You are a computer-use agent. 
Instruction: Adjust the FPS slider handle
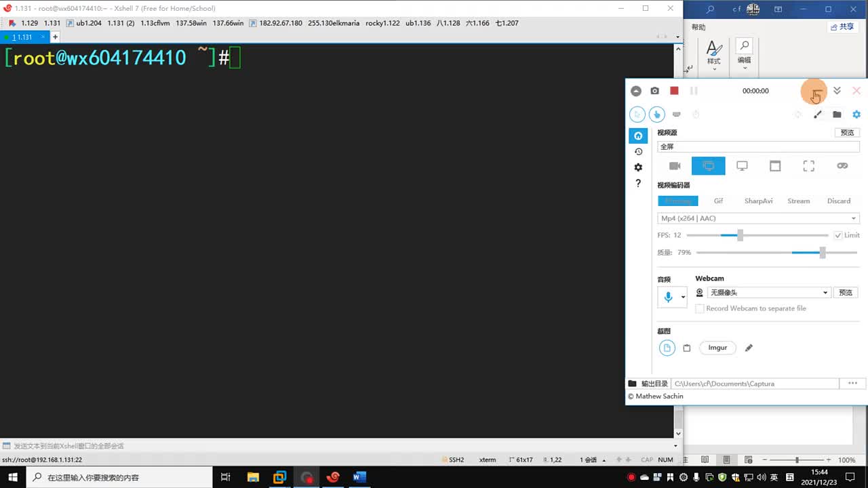pyautogui.click(x=740, y=235)
